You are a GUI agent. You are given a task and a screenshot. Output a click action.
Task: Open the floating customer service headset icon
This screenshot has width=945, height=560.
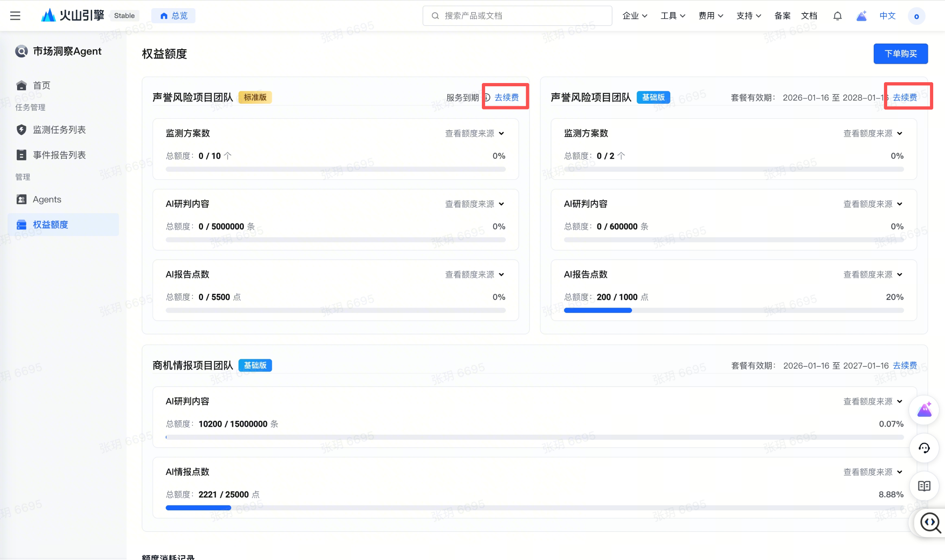[x=924, y=448]
